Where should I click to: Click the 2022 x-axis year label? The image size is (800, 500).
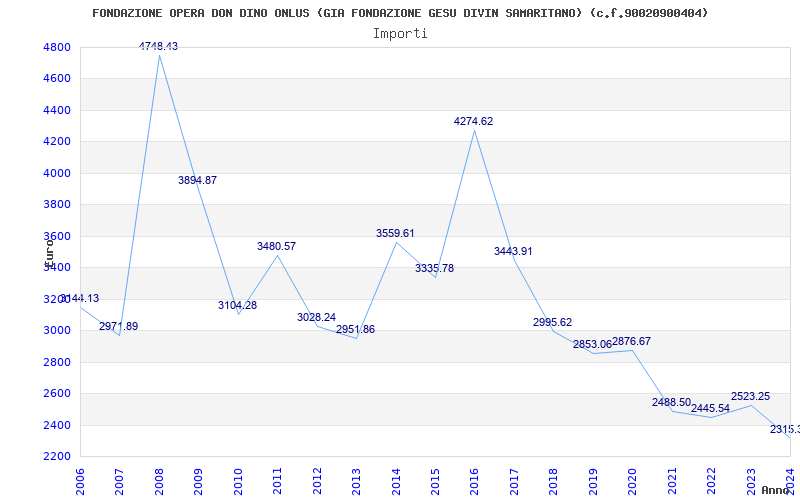click(x=712, y=482)
